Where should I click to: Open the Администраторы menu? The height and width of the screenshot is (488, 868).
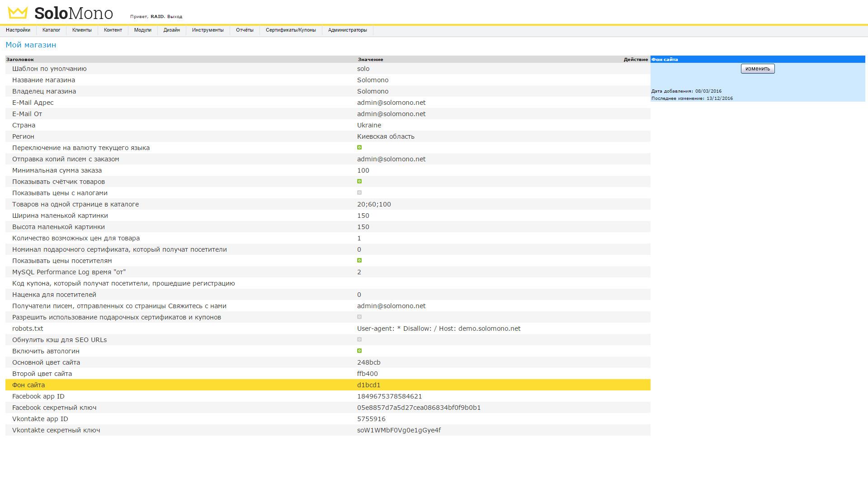click(x=348, y=30)
